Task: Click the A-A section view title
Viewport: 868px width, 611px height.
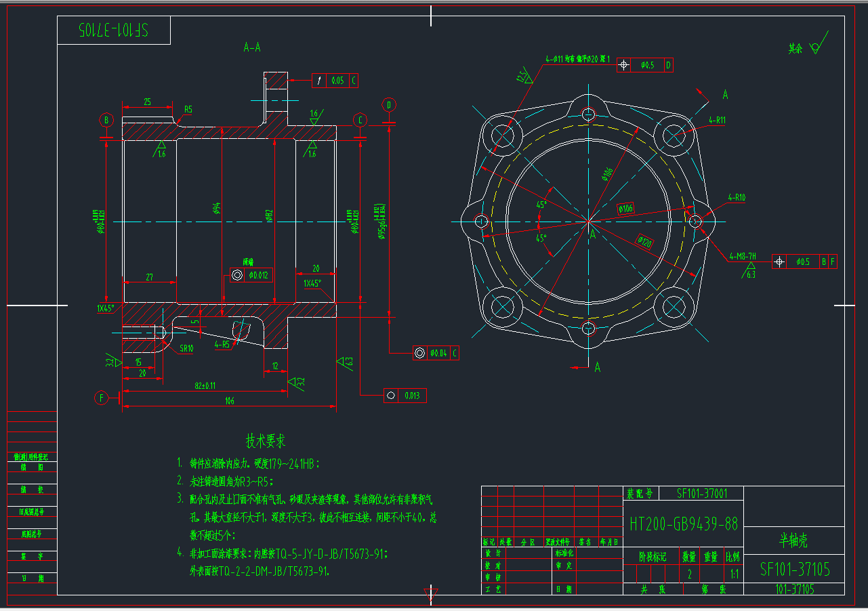Action: 252,47
